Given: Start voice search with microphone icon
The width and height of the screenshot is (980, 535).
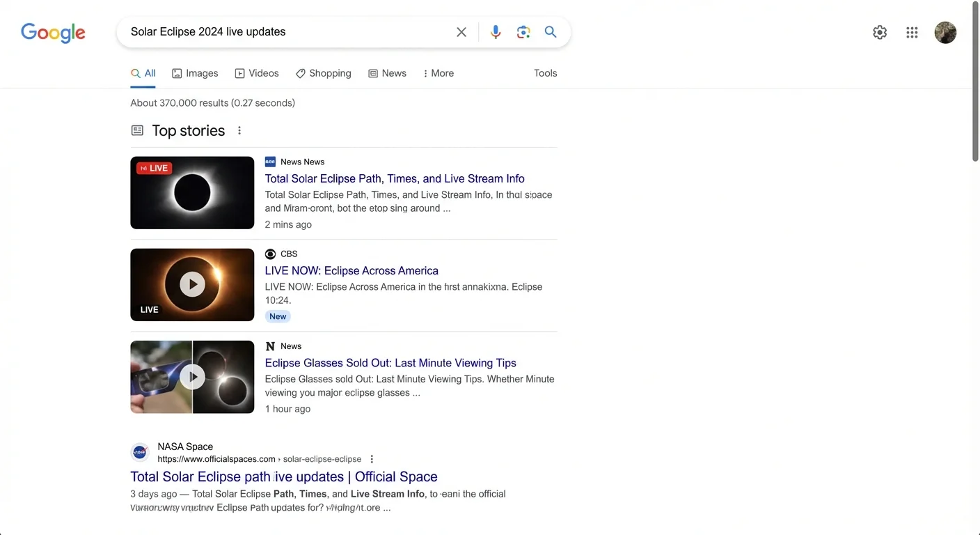Looking at the screenshot, I should 496,32.
